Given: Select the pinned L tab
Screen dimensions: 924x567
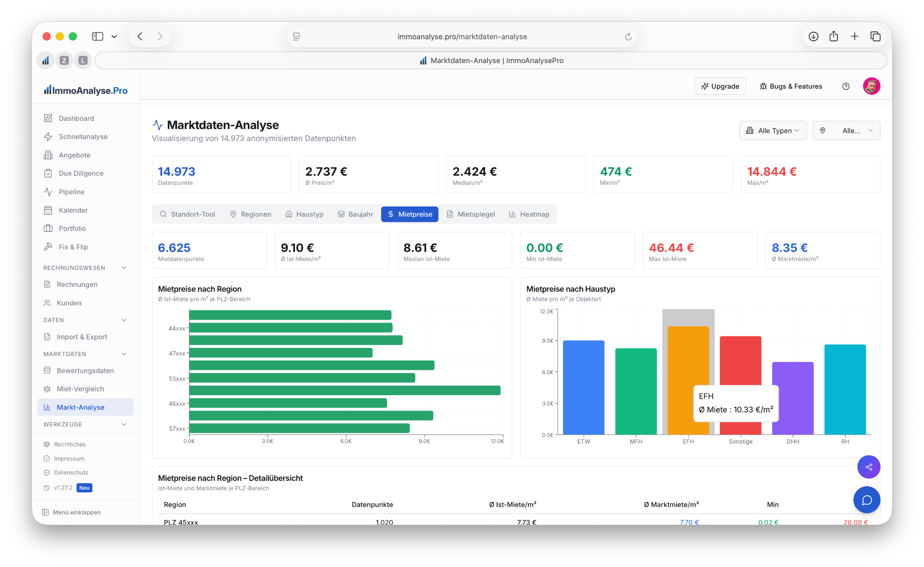Looking at the screenshot, I should 83,61.
